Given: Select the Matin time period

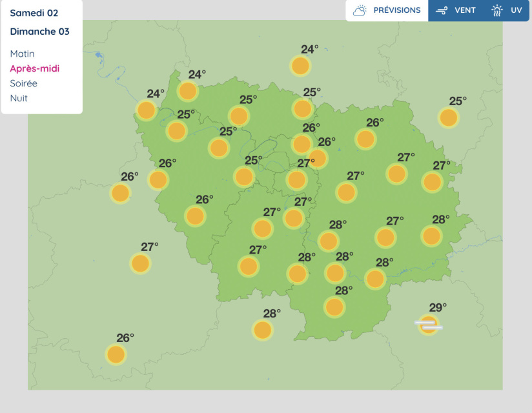Looking at the screenshot, I should [23, 54].
